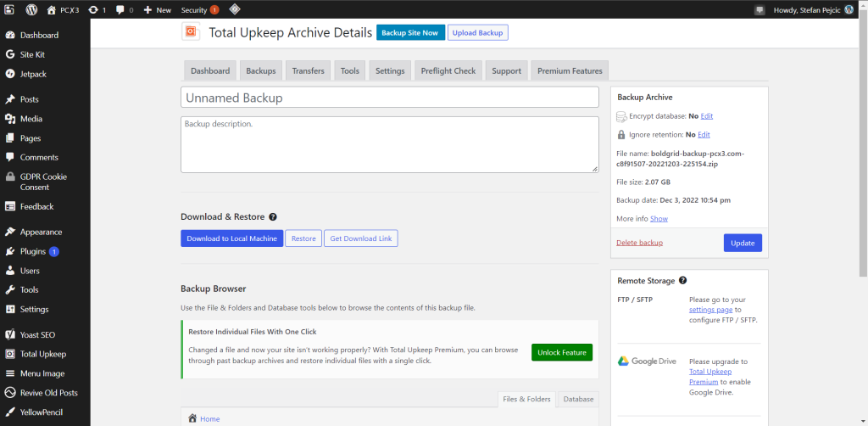
Task: Switch to the plugin Settings tab
Action: pos(390,71)
